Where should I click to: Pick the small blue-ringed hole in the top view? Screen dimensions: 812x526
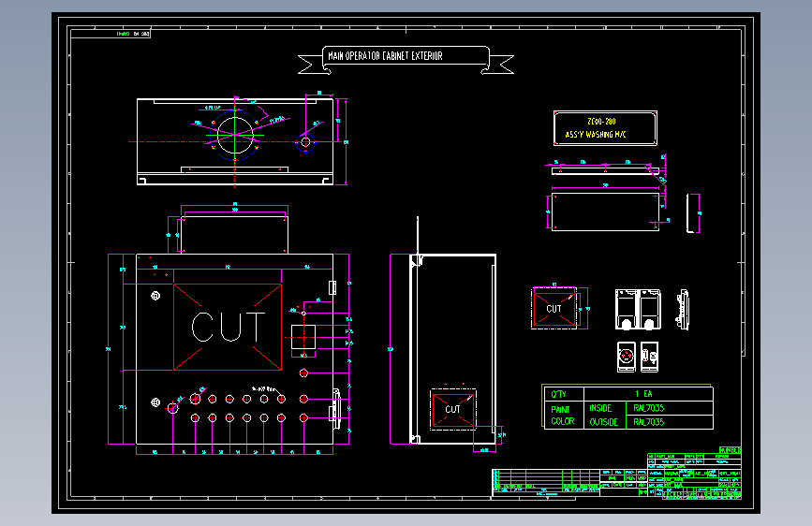(x=305, y=142)
